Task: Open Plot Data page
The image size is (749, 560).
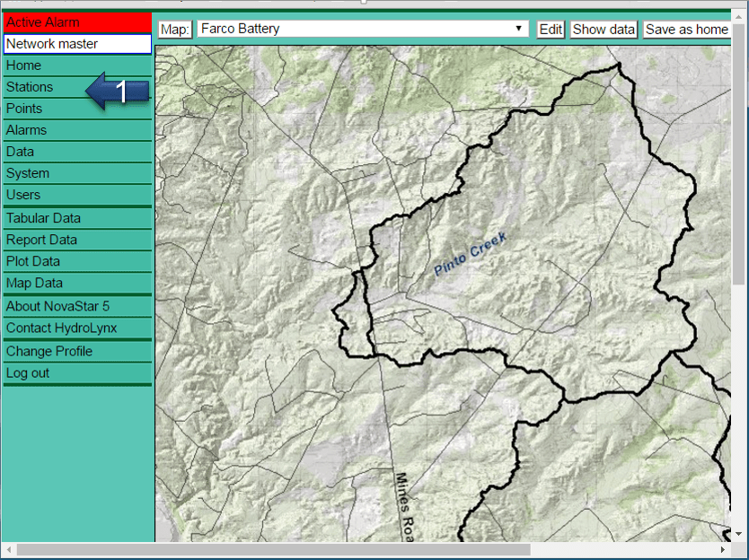Action: (x=33, y=261)
